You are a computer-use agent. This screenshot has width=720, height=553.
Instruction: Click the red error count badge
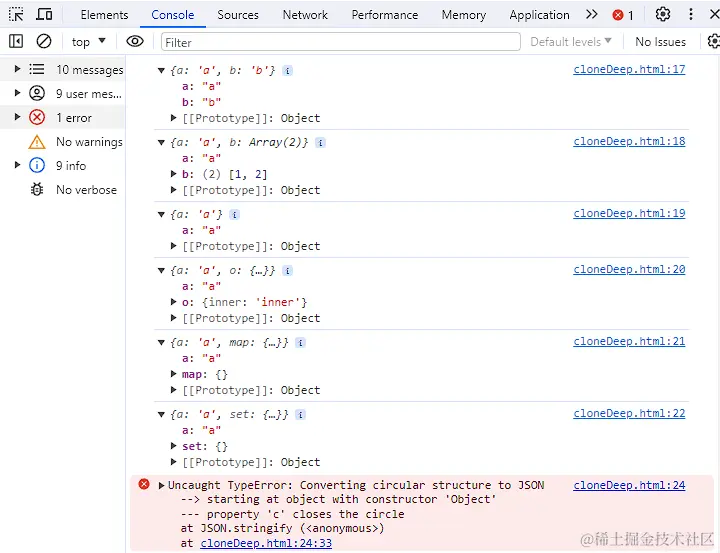pos(623,15)
